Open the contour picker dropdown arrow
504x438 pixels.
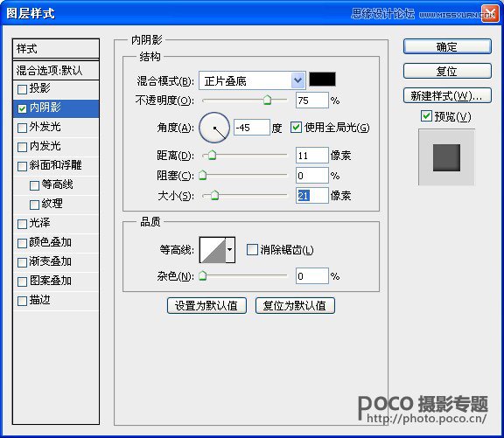pos(230,250)
